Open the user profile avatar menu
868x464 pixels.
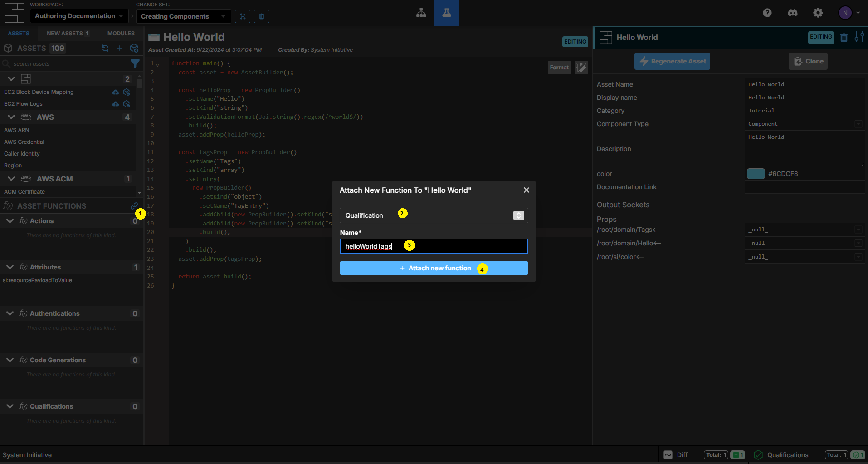click(849, 13)
